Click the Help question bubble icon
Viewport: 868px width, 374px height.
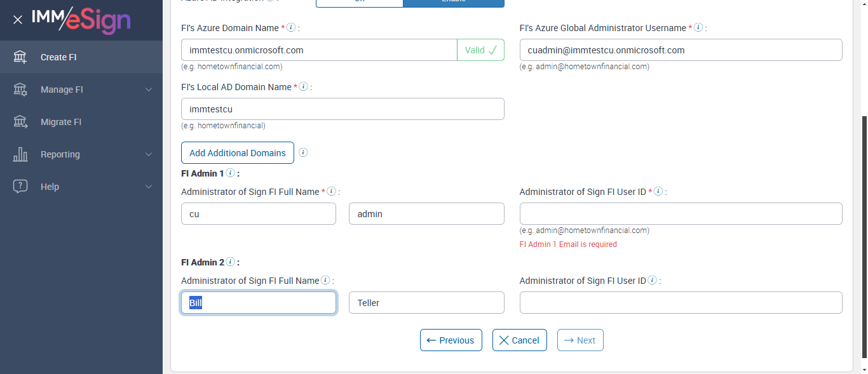click(x=20, y=187)
